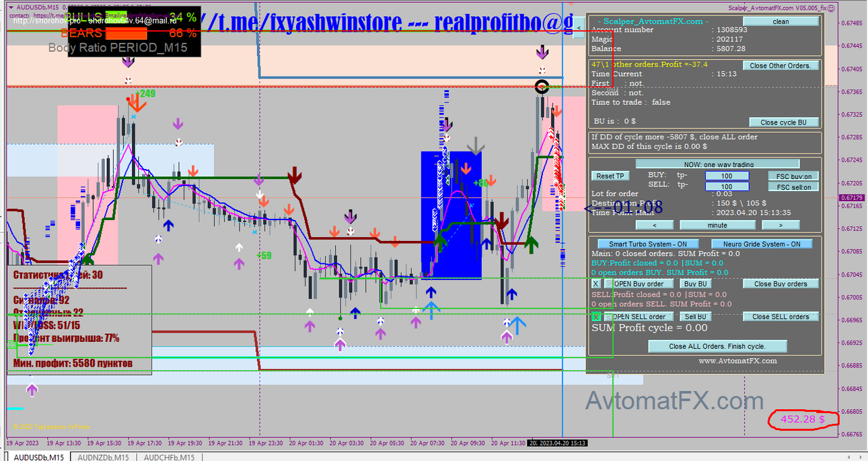The width and height of the screenshot is (868, 461).
Task: Click the Destination Profit value '150 $ \ 105 $'
Action: (x=742, y=203)
